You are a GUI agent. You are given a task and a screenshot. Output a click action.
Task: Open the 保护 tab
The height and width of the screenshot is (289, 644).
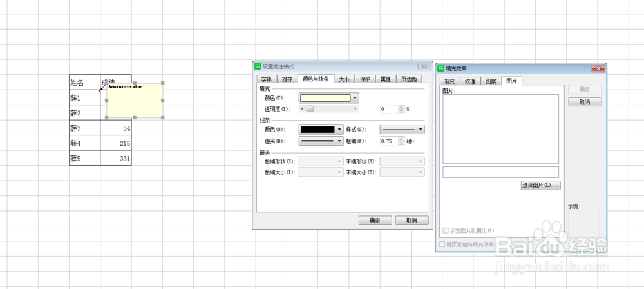pyautogui.click(x=365, y=79)
